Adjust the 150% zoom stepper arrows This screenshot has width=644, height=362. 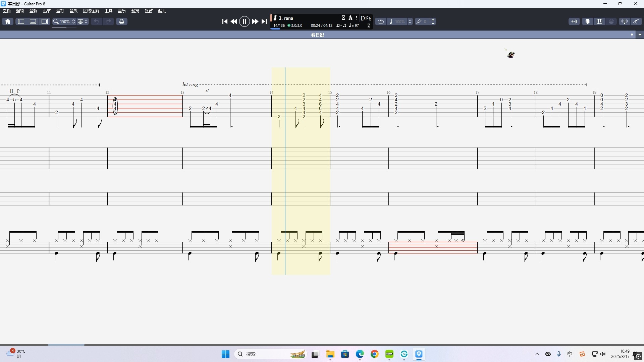point(74,21)
